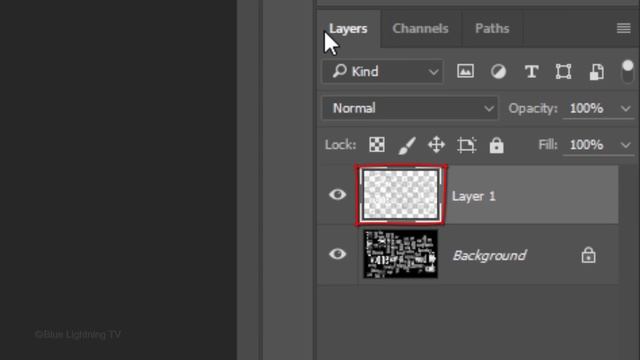Viewport: 640px width, 360px height.
Task: Click the Background layer name
Action: coord(489,256)
